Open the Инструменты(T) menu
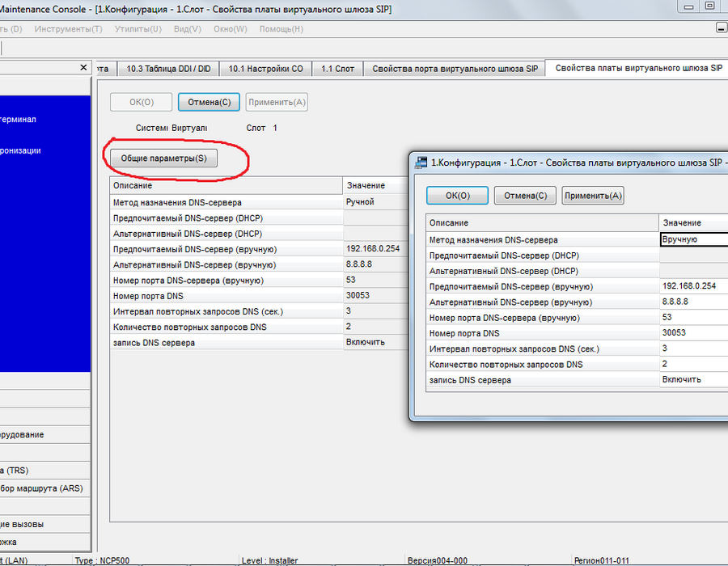This screenshot has width=728, height=566. point(68,29)
